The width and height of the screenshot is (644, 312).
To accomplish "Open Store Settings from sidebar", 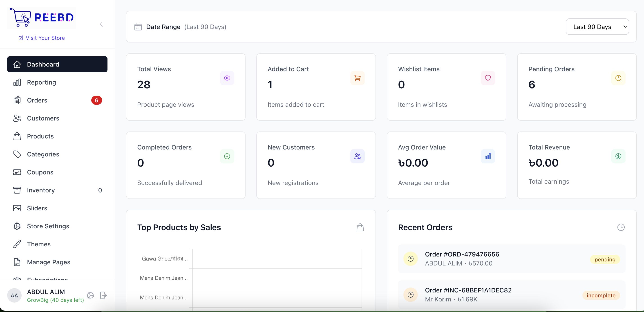I will (48, 226).
